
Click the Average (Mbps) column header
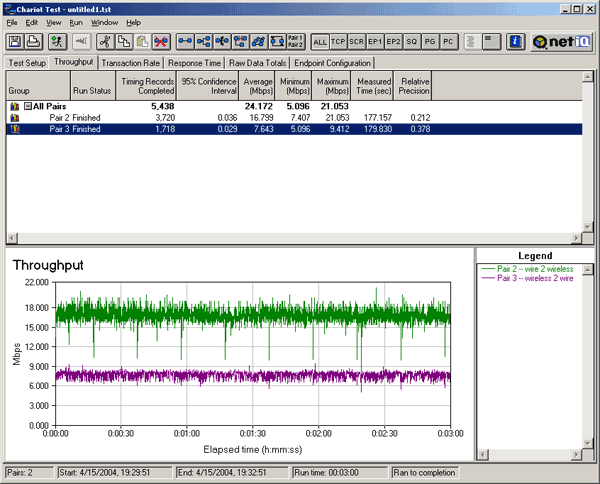258,84
